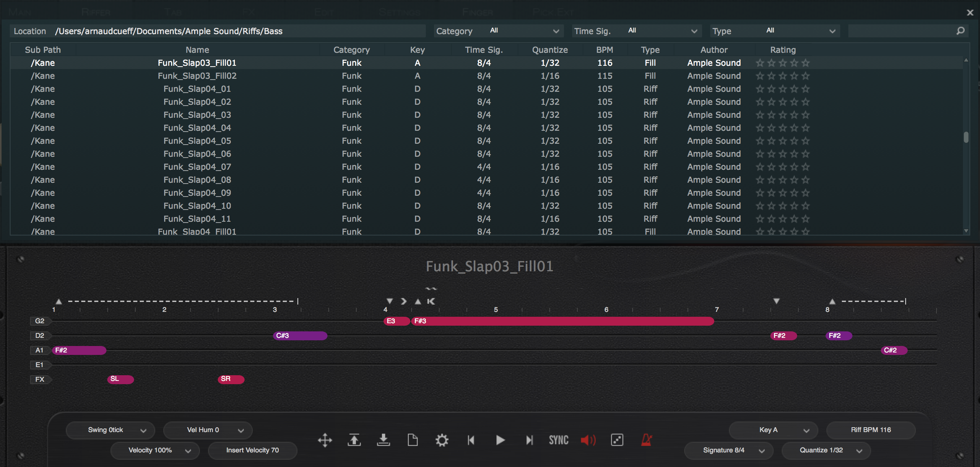
Task: Select the Funk_Slap04_05 riff row
Action: tap(197, 141)
